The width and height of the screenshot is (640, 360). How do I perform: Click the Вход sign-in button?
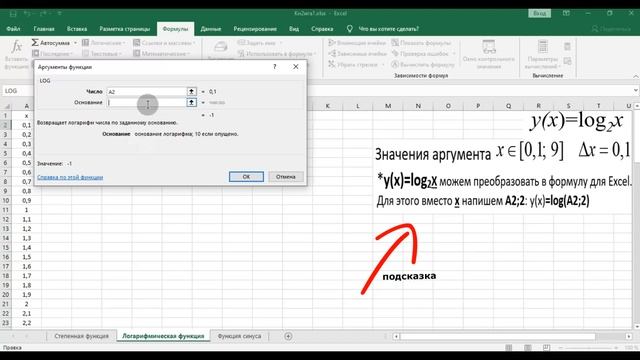coord(539,13)
